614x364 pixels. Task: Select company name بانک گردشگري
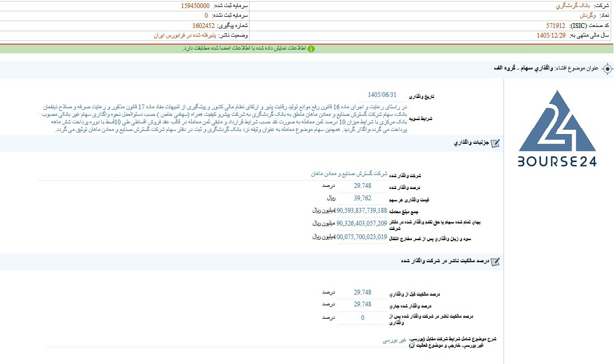pos(573,6)
